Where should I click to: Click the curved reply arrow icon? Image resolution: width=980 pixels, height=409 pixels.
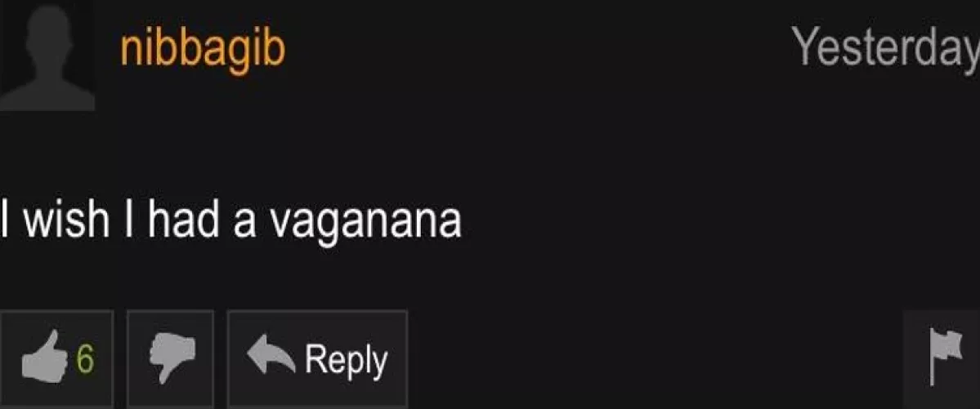point(271,355)
